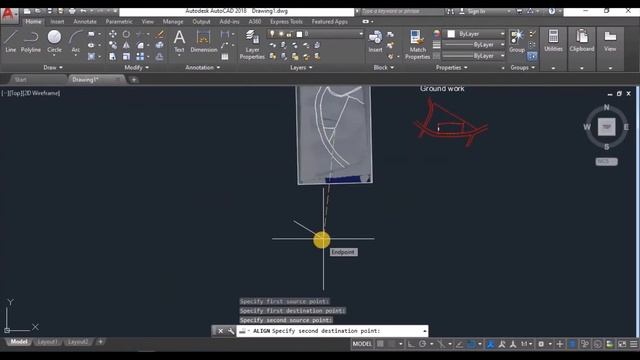Click the Explode tool icon
The image size is (640, 360).
coord(160,45)
